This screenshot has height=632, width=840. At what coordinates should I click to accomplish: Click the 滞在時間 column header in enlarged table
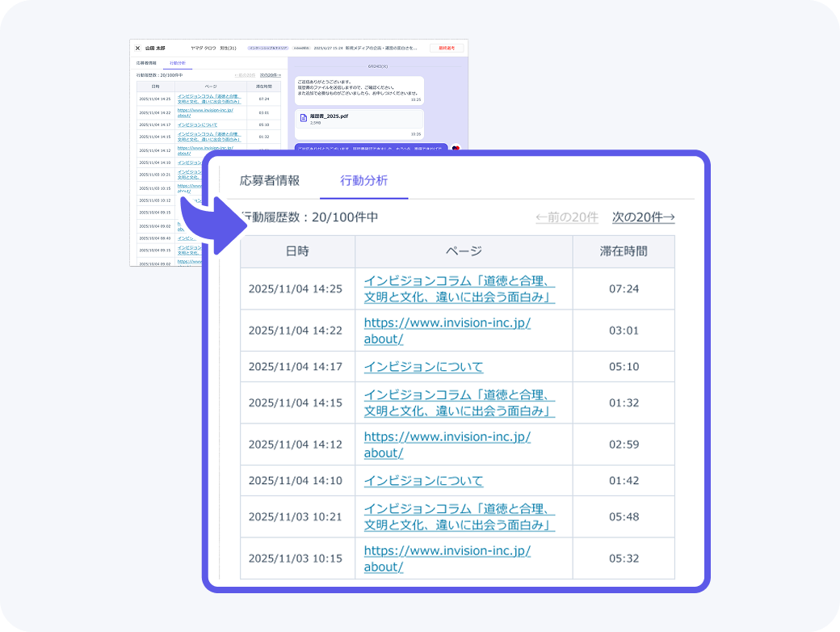pyautogui.click(x=623, y=251)
